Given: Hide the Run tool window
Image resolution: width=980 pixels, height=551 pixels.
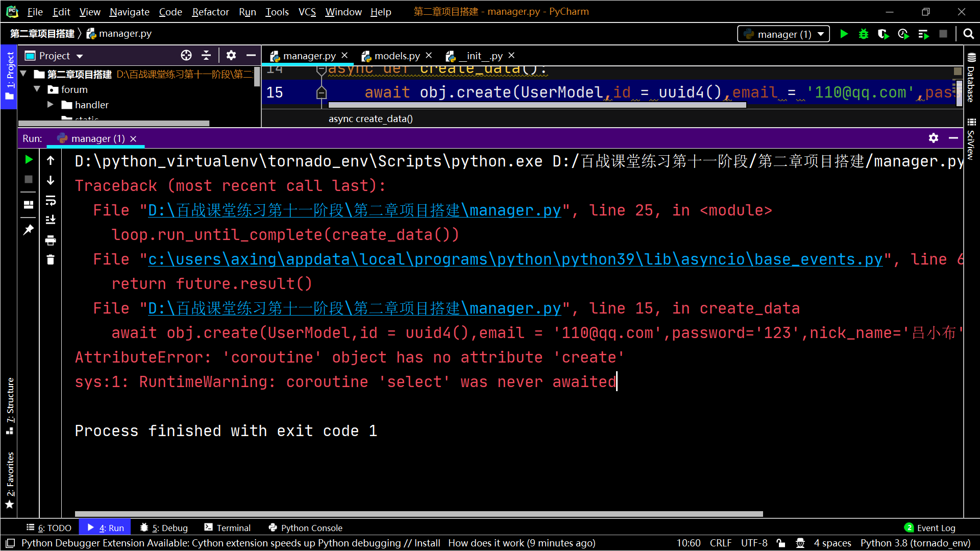Looking at the screenshot, I should coord(953,138).
